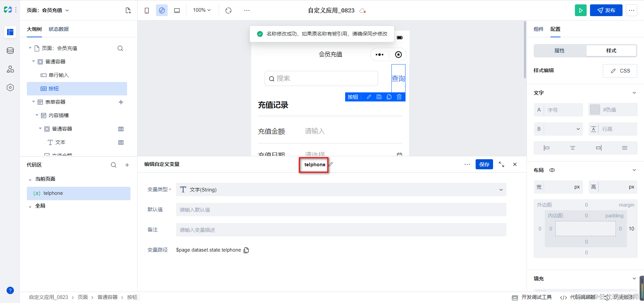Open the text color swatch picker
Viewport: 644px width, 303px height.
595,110
